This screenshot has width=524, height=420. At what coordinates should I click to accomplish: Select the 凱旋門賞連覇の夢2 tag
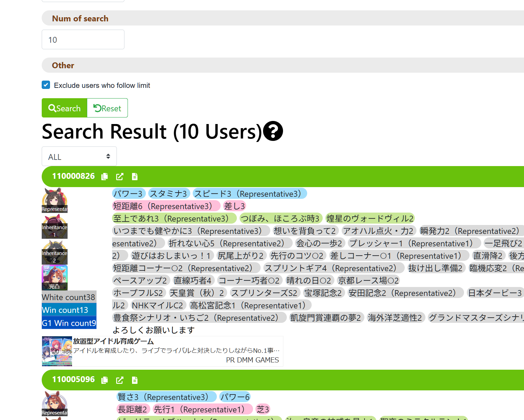point(326,318)
